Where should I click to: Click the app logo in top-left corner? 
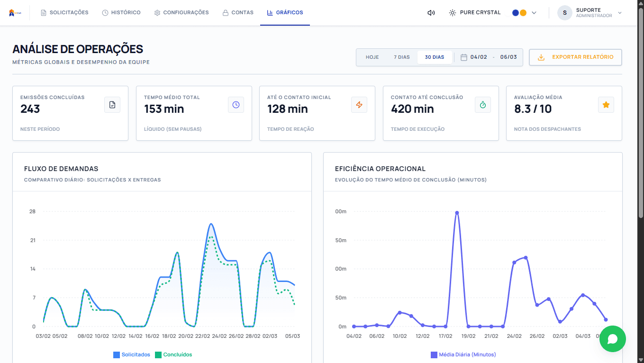point(15,13)
